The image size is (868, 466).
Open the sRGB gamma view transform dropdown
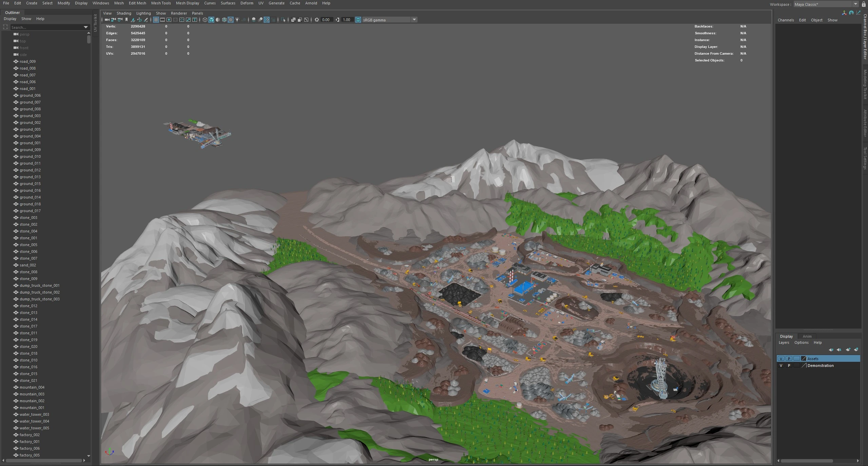(414, 20)
